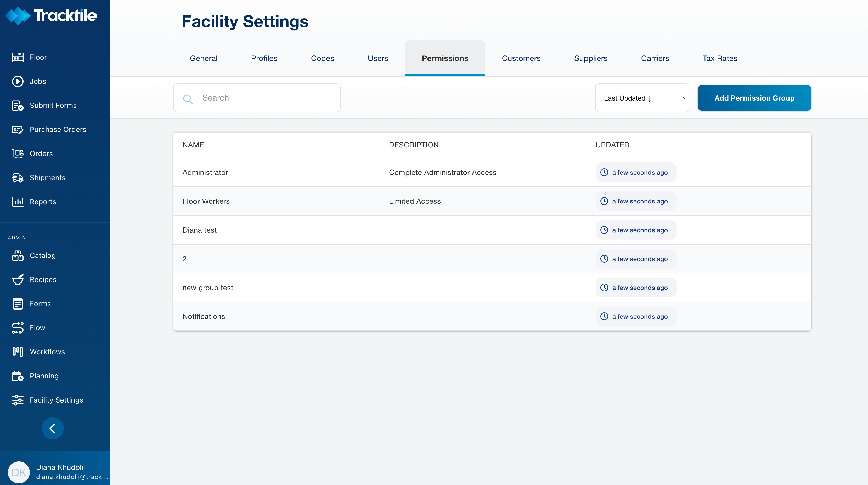Go to Purchase Orders icon
The height and width of the screenshot is (485, 868).
coord(18,130)
